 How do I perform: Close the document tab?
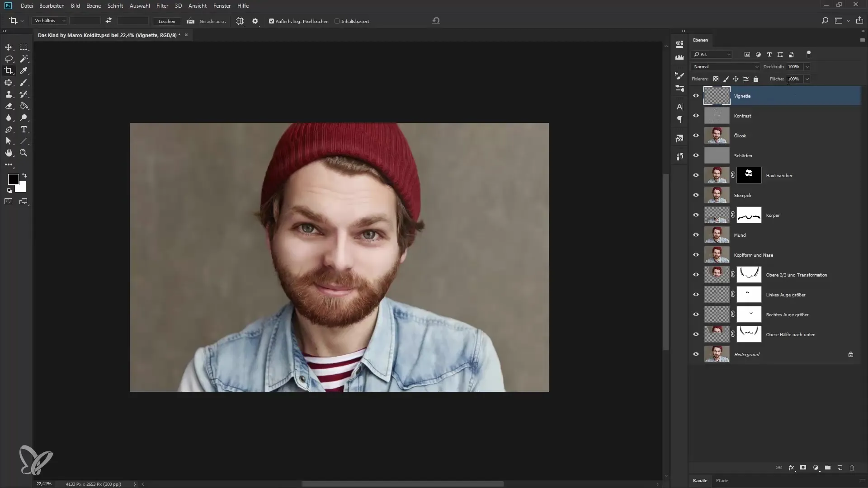click(x=186, y=35)
